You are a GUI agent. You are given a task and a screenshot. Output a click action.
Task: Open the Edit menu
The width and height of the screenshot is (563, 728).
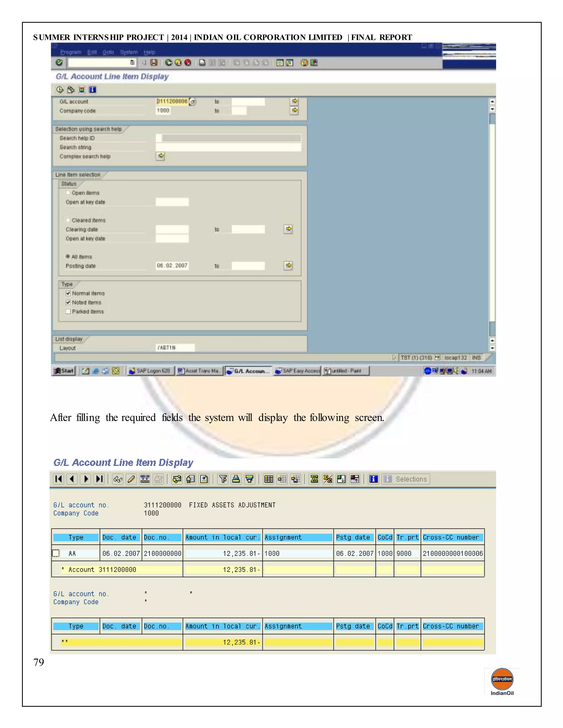click(92, 52)
